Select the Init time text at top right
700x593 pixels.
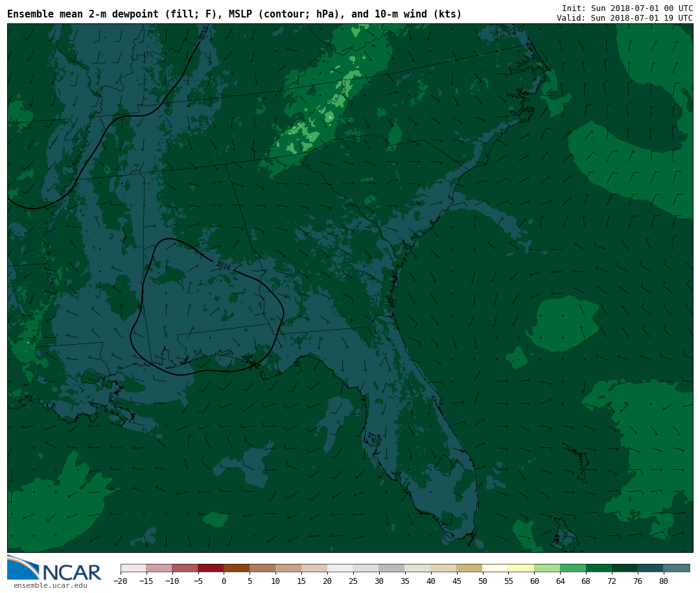pos(627,8)
